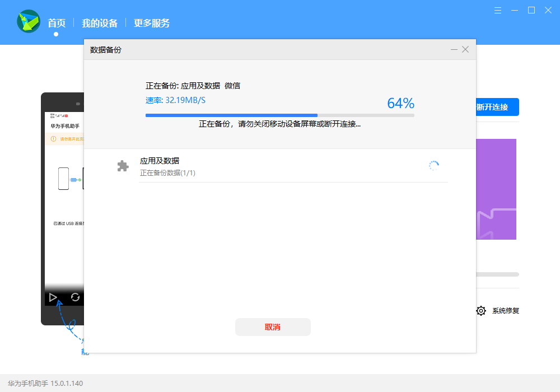This screenshot has width=560, height=392.
Task: Select the 应用及数据 row title
Action: coord(160,161)
